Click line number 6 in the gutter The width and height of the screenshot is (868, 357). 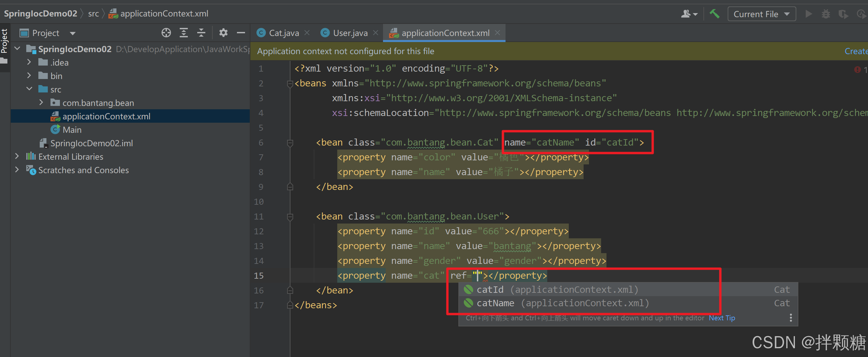(x=261, y=143)
